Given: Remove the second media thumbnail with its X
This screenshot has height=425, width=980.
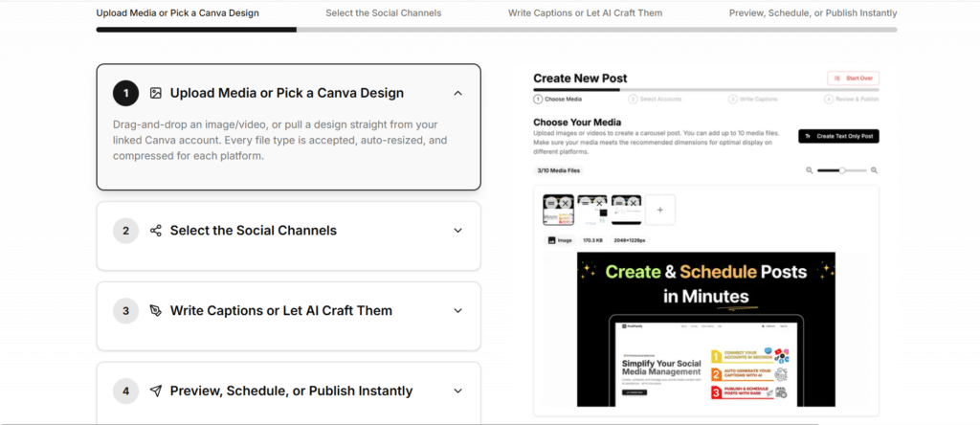Looking at the screenshot, I should pos(599,204).
